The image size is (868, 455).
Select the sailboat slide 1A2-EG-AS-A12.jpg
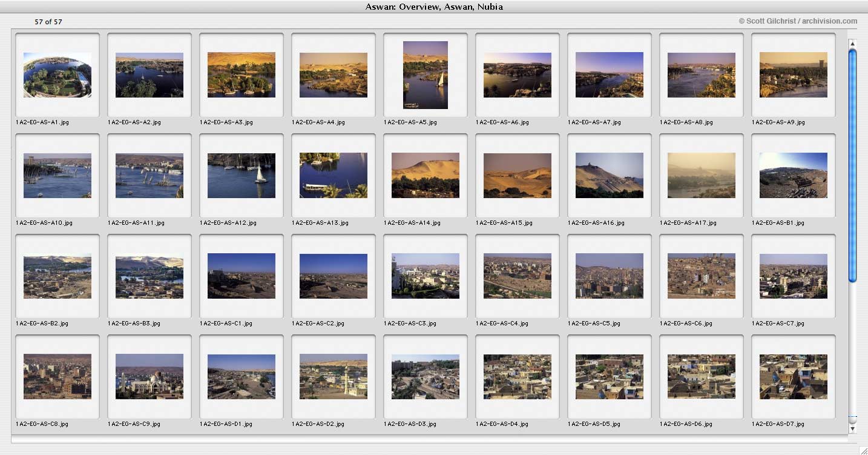point(242,176)
